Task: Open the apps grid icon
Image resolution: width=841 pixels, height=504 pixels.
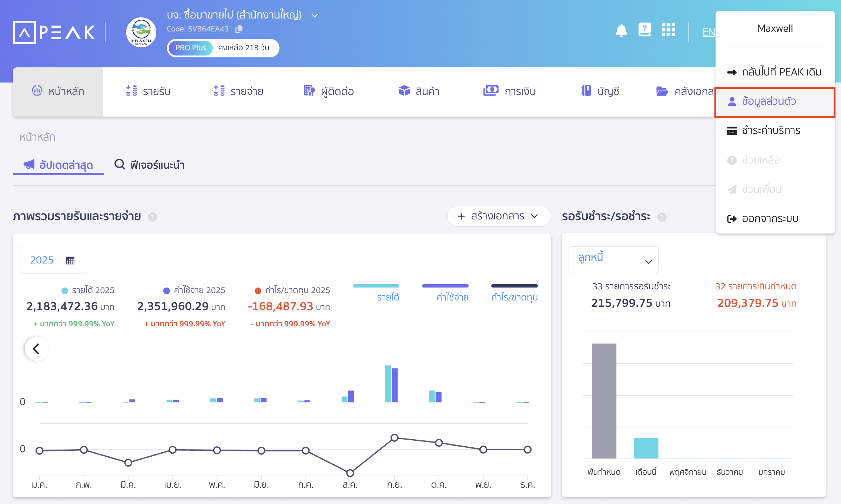Action: pos(668,30)
